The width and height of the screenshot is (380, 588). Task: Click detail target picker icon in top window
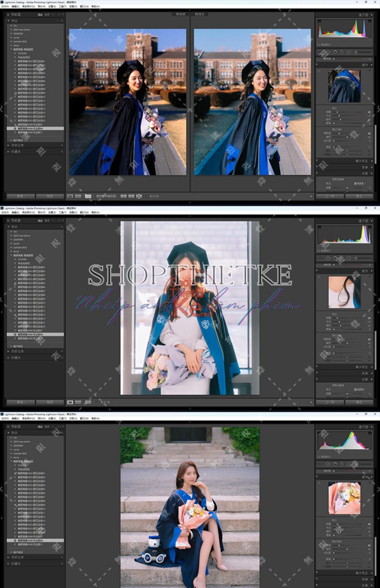point(319,71)
